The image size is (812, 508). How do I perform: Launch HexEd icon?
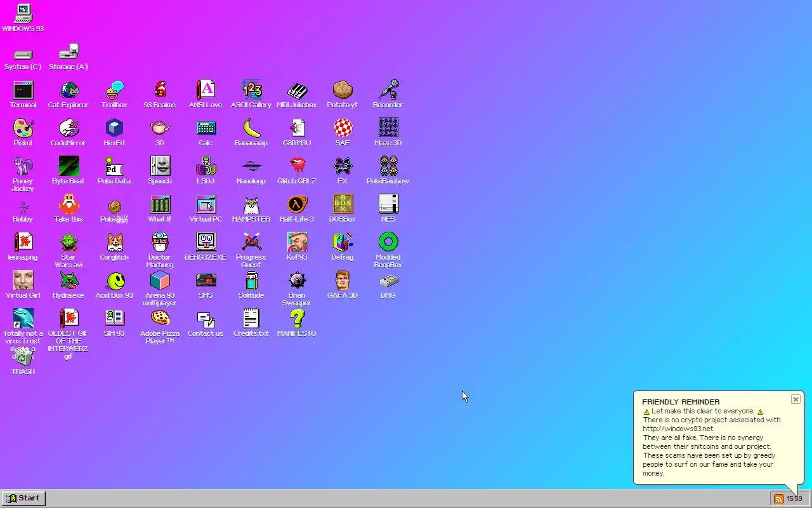point(114,128)
